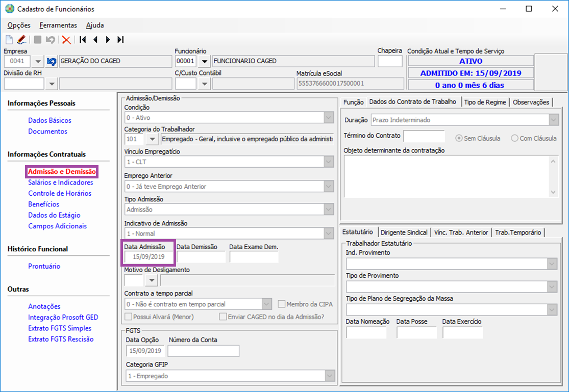Switch to the Tipo de Regime tab
Image resolution: width=569 pixels, height=392 pixels.
(x=485, y=102)
